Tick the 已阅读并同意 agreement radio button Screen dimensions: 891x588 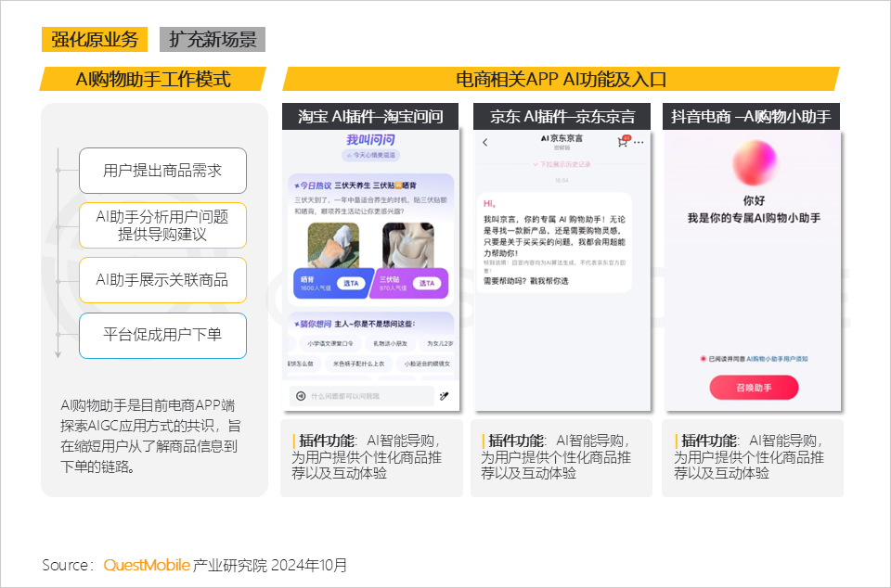click(x=701, y=358)
